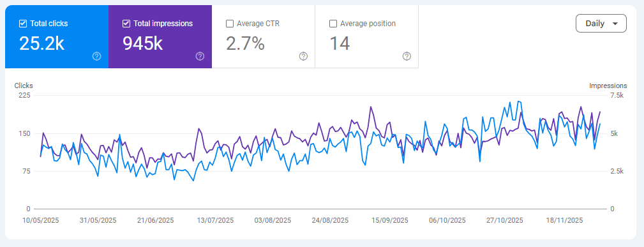Screen dimensions: 644x247
Task: Click the Clicks axis label
Action: click(x=24, y=86)
